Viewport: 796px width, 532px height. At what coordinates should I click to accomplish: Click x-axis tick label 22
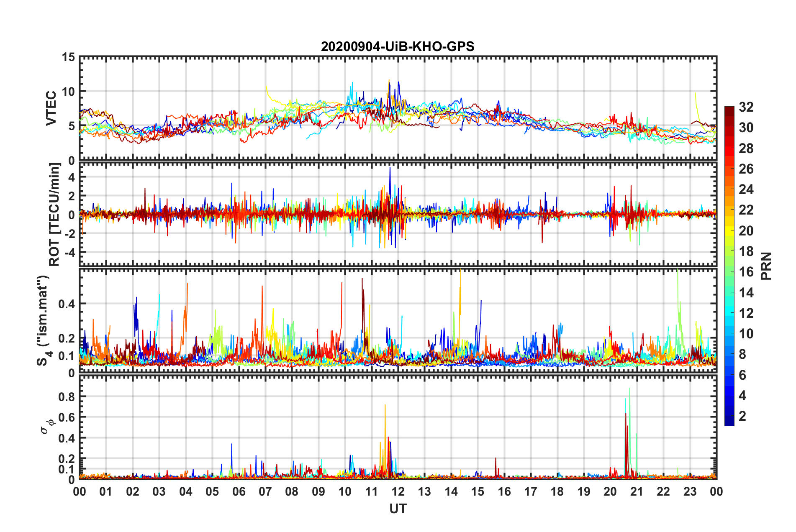(x=663, y=491)
